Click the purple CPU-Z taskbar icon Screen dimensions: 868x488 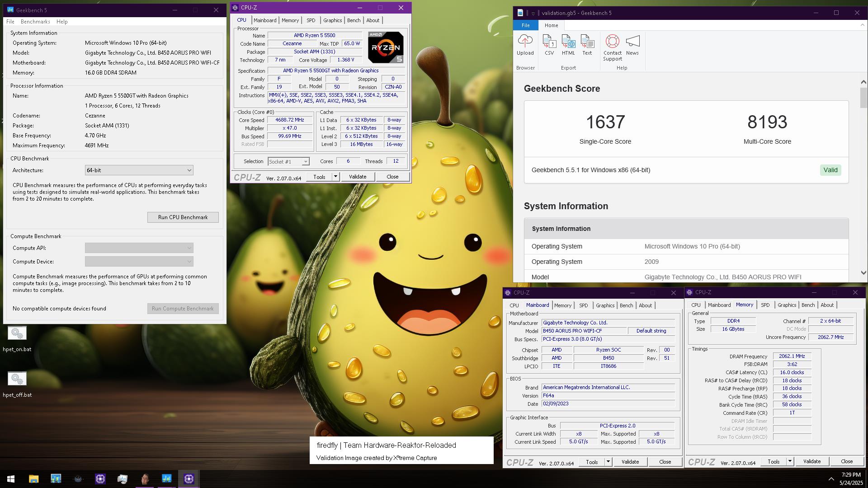click(100, 479)
